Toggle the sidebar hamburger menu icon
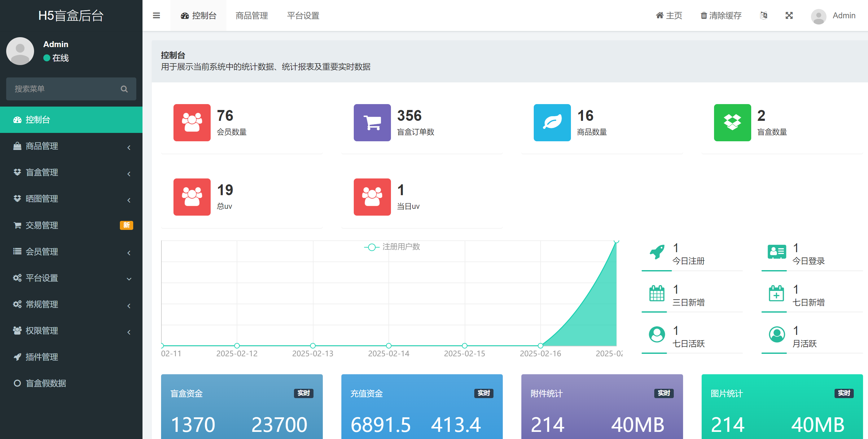This screenshot has height=439, width=868. [156, 15]
